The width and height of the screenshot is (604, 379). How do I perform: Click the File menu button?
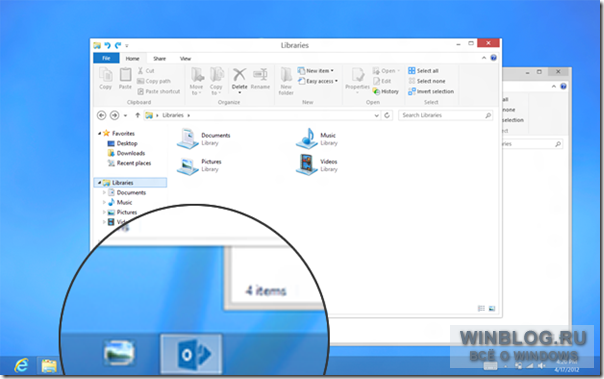[x=106, y=58]
